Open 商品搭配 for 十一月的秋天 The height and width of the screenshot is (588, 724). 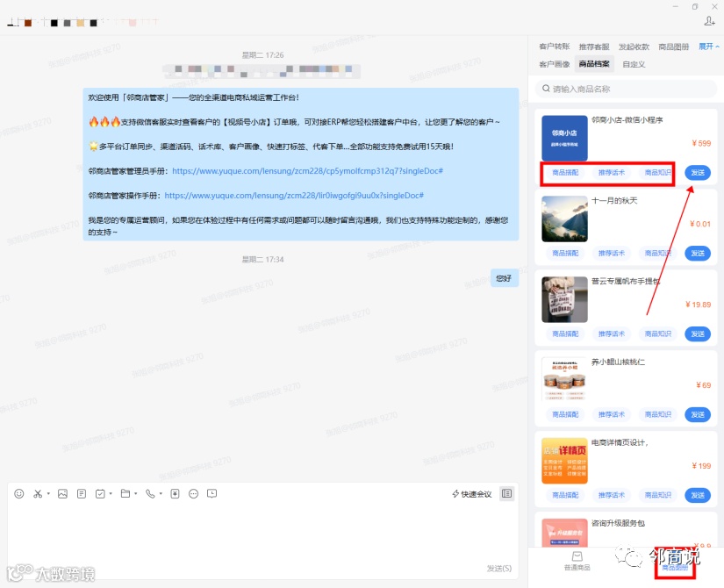click(x=565, y=253)
